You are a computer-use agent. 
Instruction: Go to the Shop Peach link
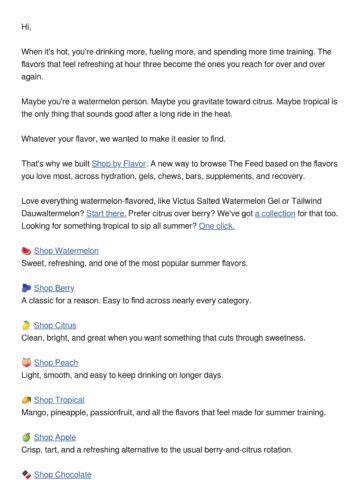56,363
